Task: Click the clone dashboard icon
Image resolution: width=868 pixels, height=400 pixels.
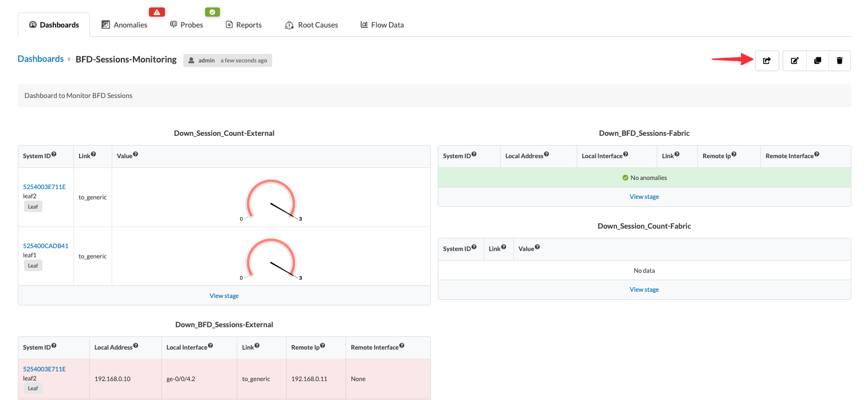Action: pos(818,60)
